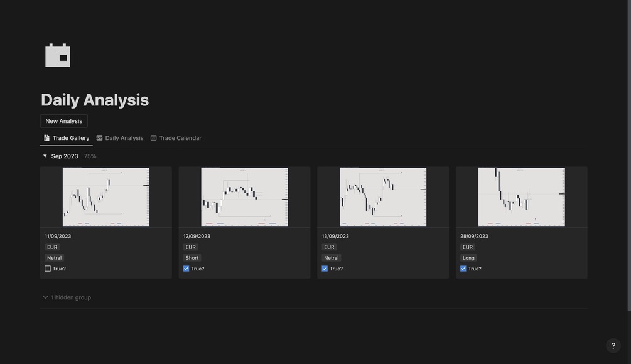Click the calendar page icon
Viewport: 631px width, 364px height.
click(58, 55)
